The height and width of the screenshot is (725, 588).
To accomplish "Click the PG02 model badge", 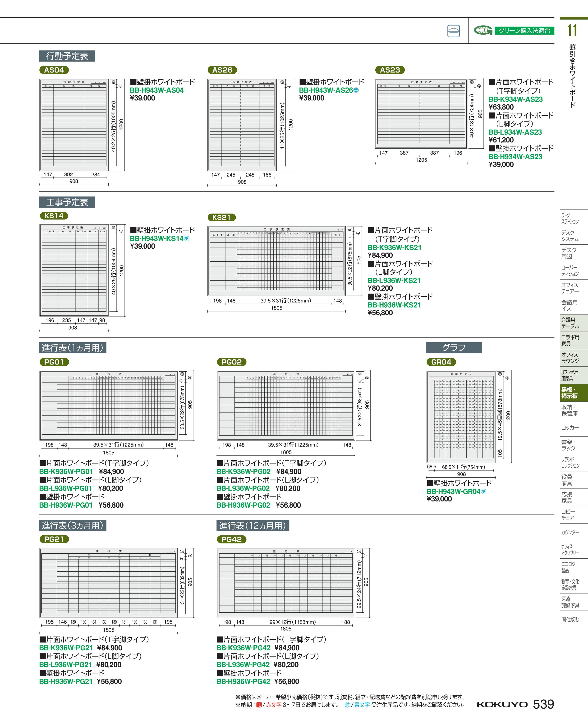I will pos(232,362).
